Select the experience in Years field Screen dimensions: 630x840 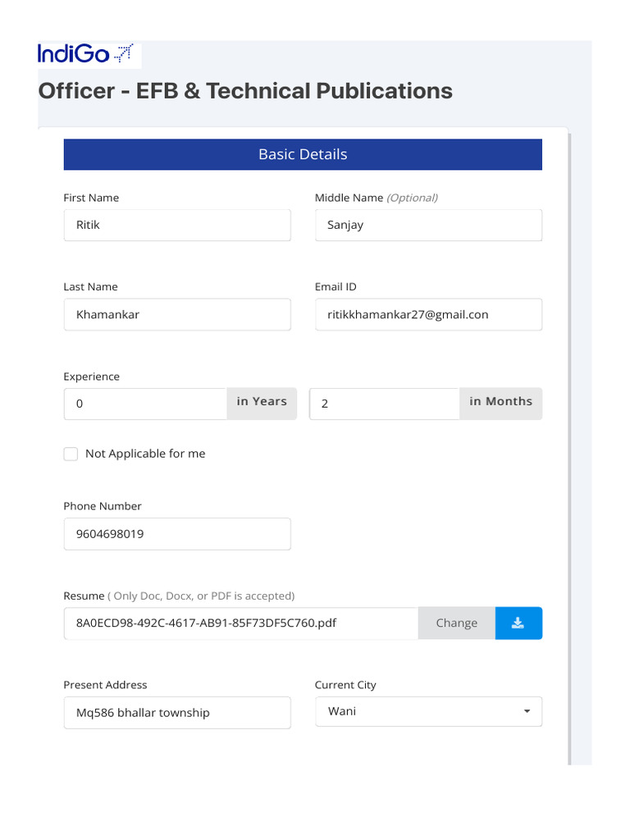click(x=145, y=404)
